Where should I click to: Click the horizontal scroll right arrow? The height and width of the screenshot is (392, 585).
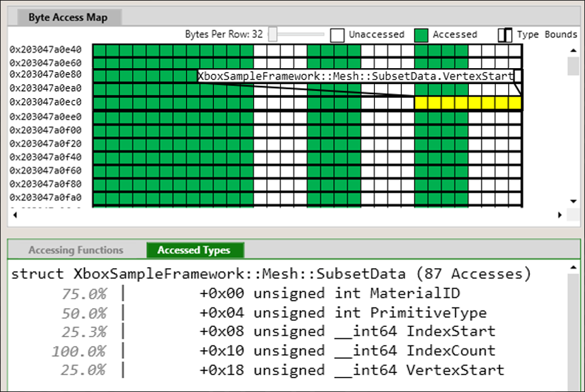pyautogui.click(x=560, y=215)
